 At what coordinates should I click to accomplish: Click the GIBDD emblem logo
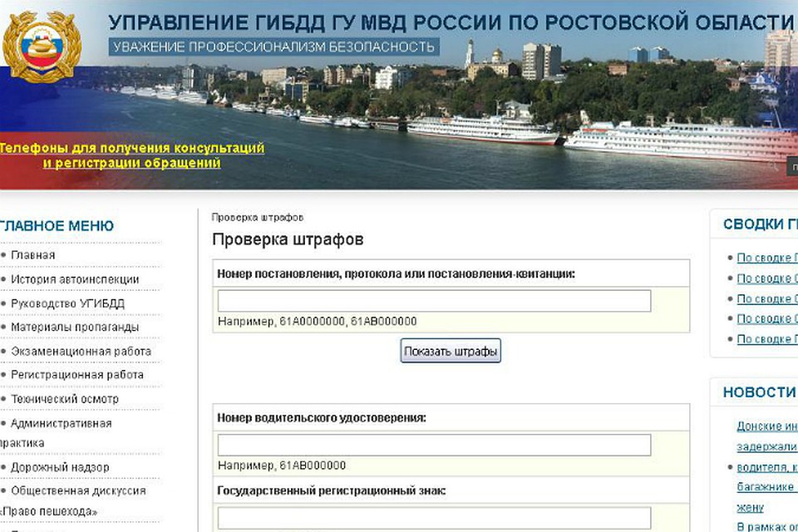[42, 47]
